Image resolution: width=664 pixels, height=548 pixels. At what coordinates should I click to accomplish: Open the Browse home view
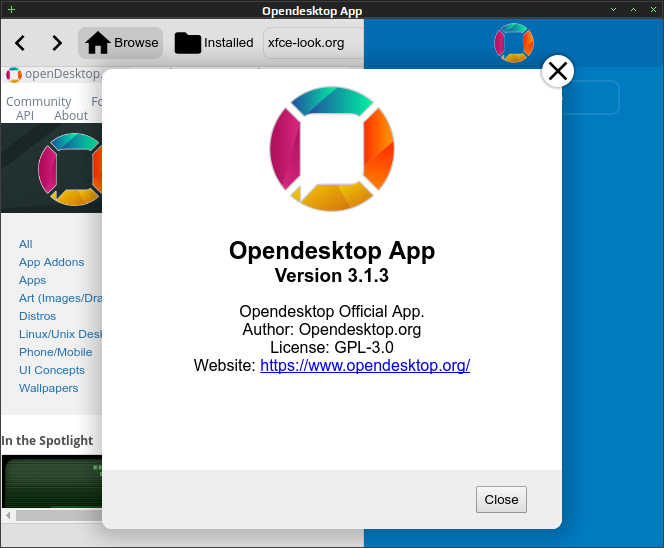click(121, 43)
